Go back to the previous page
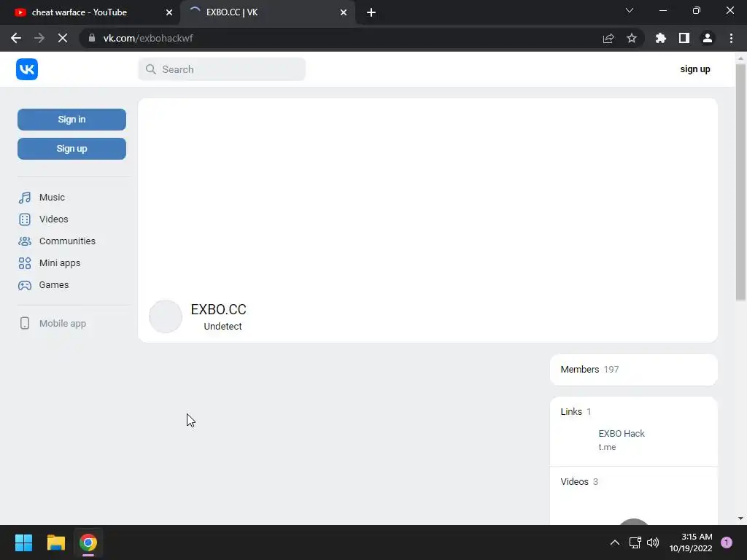The width and height of the screenshot is (747, 560). (x=16, y=38)
